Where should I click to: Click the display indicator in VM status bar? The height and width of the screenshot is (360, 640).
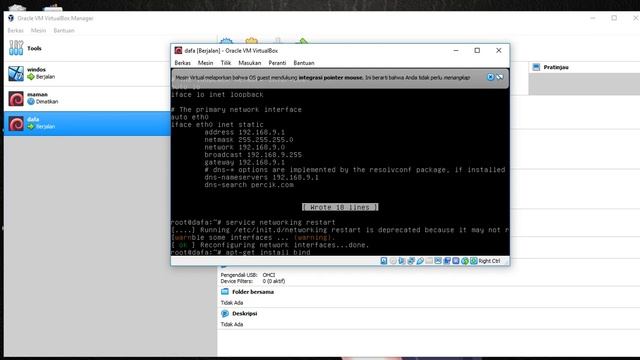coord(438,261)
